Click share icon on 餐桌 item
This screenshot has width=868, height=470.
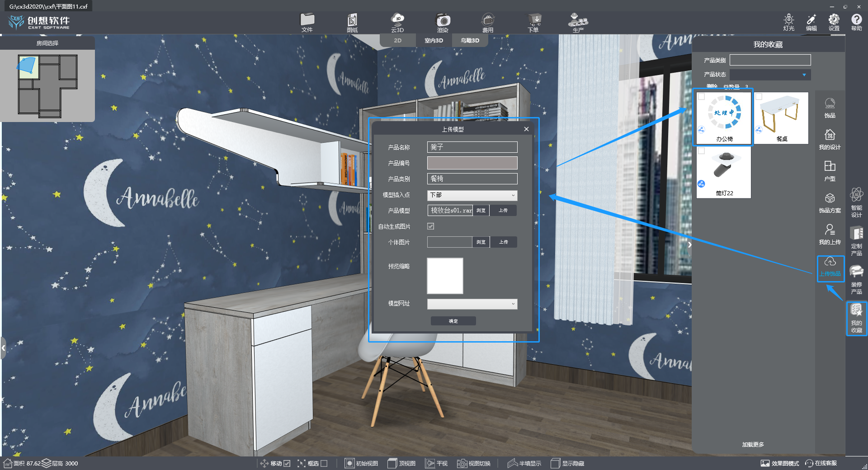click(x=759, y=130)
